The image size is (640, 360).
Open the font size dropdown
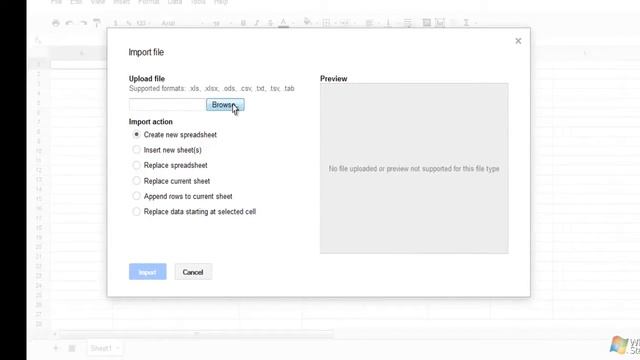click(x=222, y=23)
